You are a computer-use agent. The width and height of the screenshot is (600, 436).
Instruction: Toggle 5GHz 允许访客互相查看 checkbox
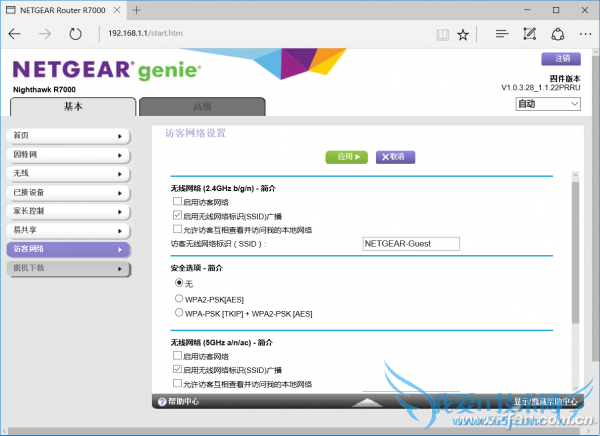[177, 383]
